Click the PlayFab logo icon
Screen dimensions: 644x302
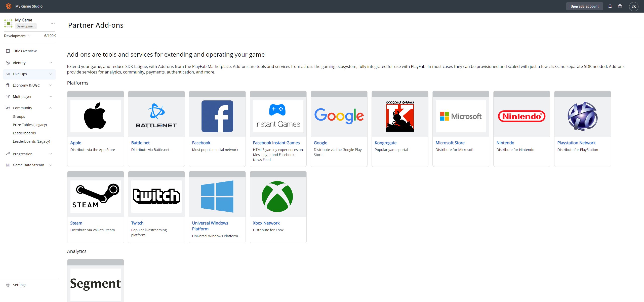9,6
